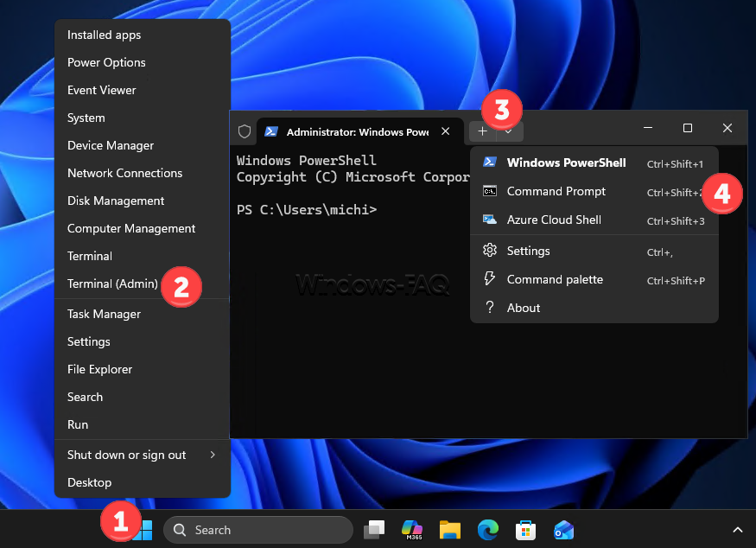Minimize the Terminal window
Viewport: 756px width, 548px height.
tap(648, 128)
